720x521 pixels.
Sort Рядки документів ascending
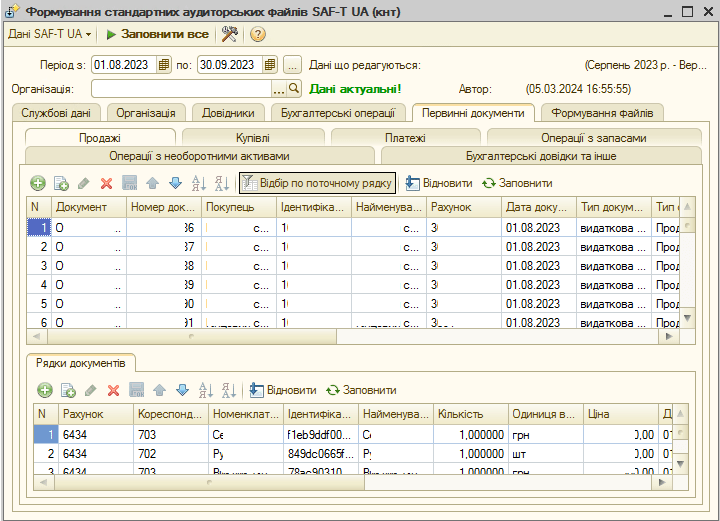coord(206,390)
